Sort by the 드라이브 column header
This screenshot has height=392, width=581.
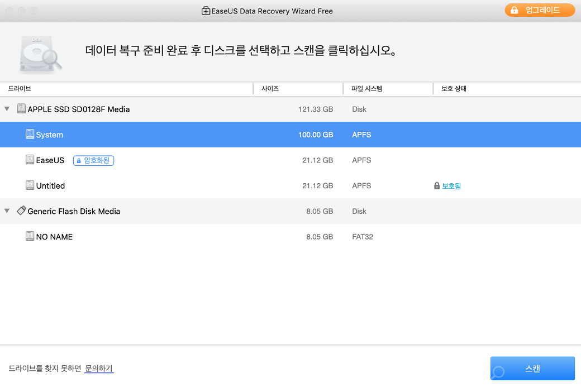pos(20,89)
